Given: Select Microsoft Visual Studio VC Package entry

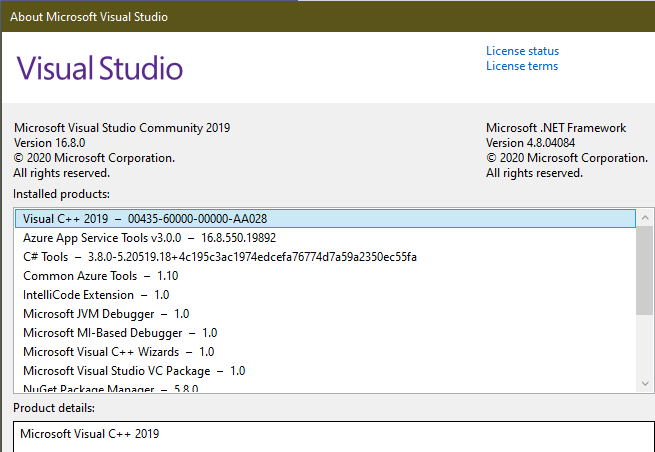Looking at the screenshot, I should (x=134, y=371).
